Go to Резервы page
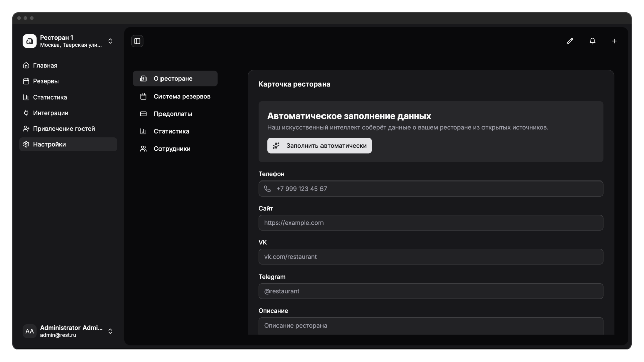 click(46, 81)
